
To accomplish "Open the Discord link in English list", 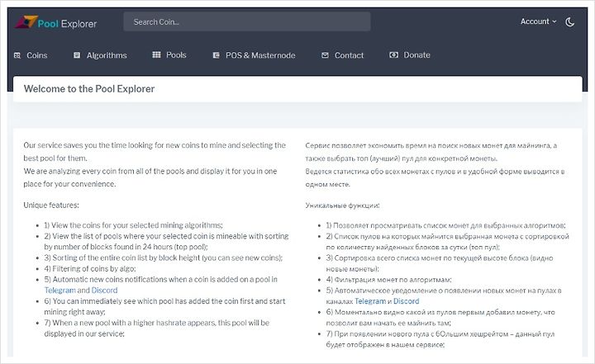I will pos(104,290).
